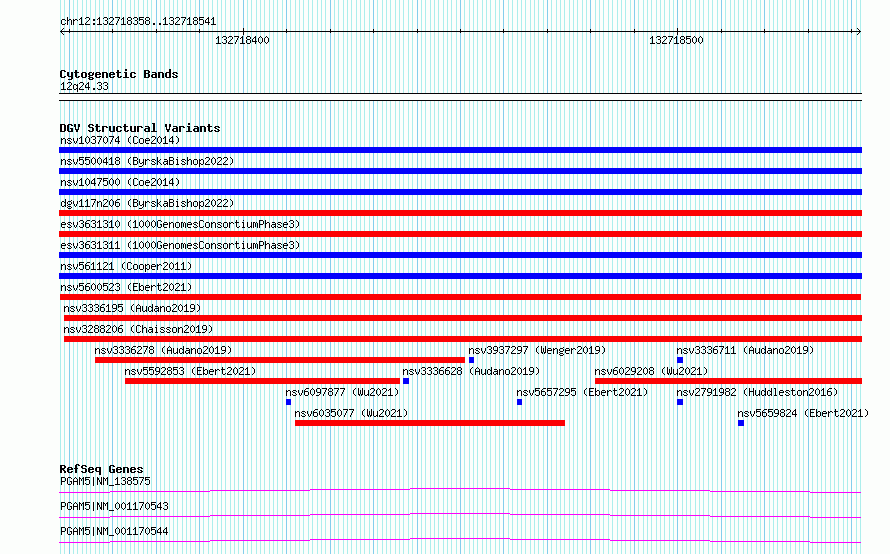Select the nsv5500418 (ByrskaBishop2022) label

pos(147,161)
